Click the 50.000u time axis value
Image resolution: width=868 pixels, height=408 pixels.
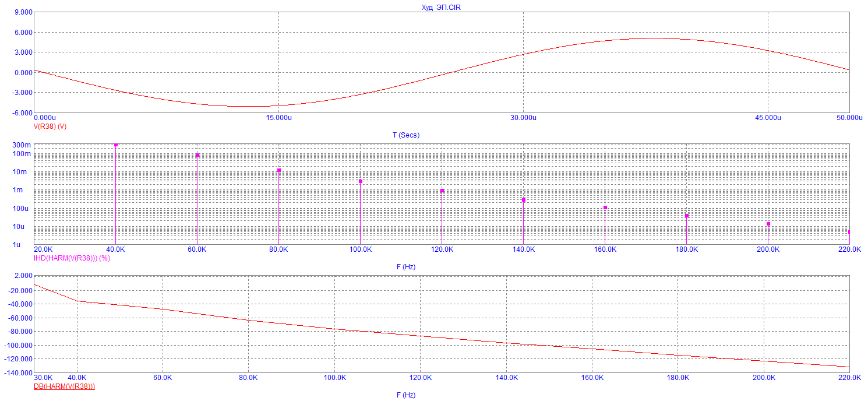click(x=849, y=118)
